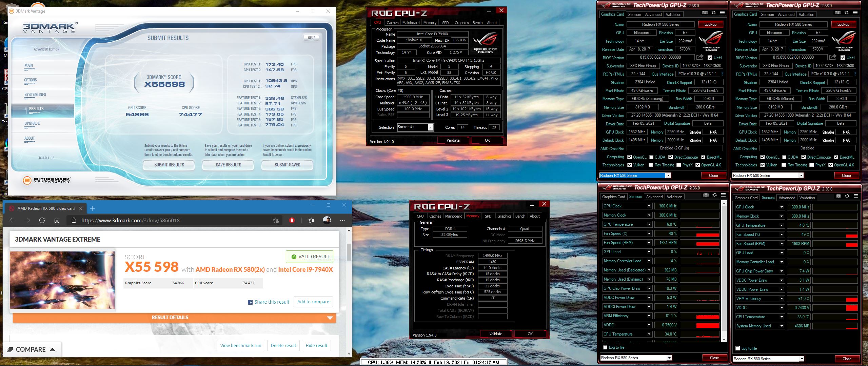Go to browser home page
Image resolution: width=868 pixels, height=366 pixels.
pos(57,220)
